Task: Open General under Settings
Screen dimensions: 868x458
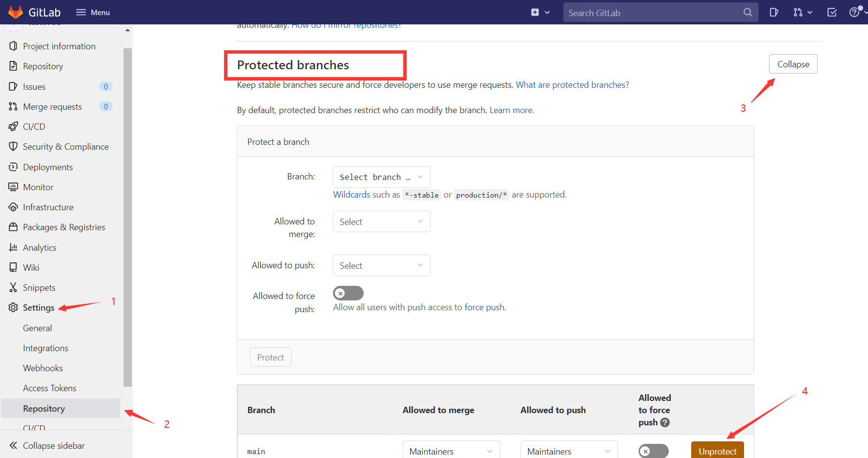Action: point(38,328)
